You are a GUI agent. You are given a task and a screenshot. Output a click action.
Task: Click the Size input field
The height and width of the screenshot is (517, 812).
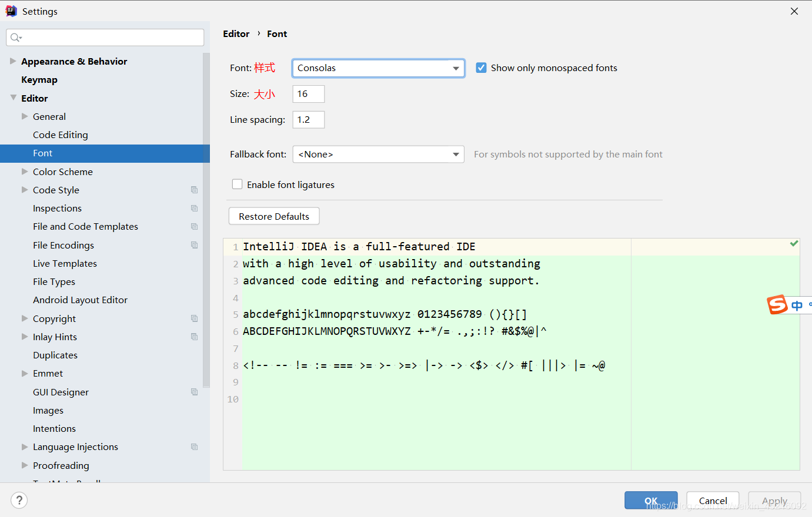point(309,94)
